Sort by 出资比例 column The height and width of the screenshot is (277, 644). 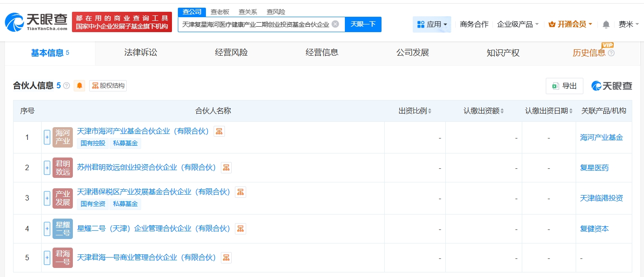point(415,111)
